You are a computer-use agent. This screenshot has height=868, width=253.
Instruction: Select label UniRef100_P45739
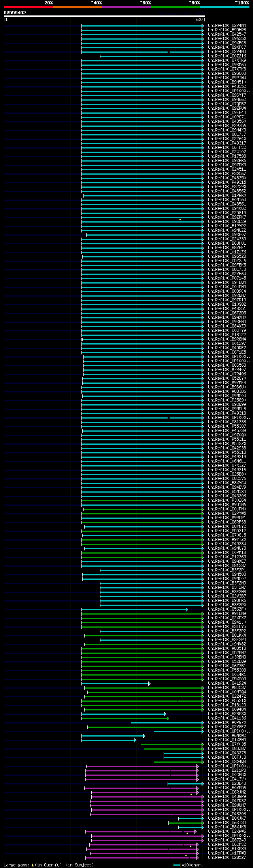point(227,430)
